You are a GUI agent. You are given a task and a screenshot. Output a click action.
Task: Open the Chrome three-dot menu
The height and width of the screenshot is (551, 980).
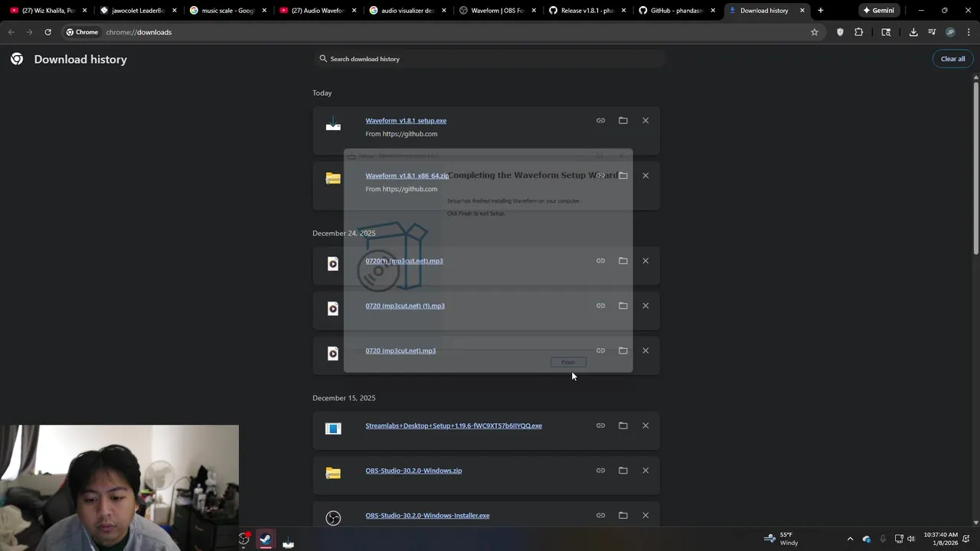pos(969,32)
